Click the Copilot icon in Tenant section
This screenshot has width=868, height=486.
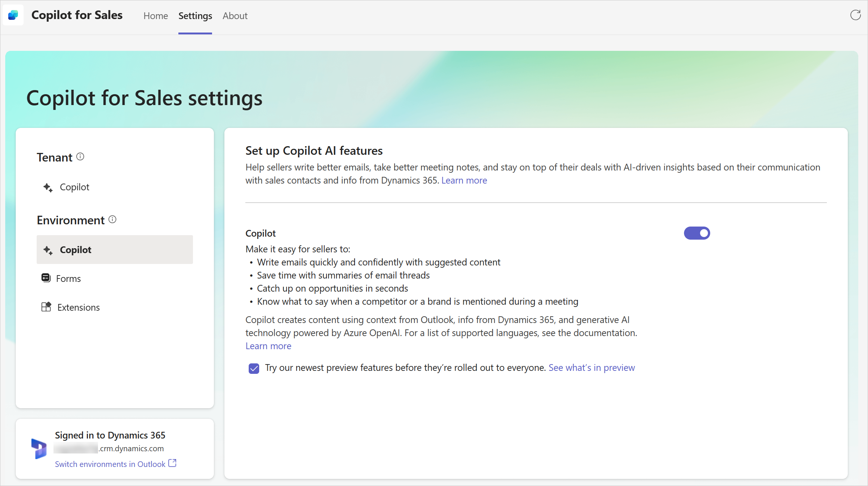(48, 186)
